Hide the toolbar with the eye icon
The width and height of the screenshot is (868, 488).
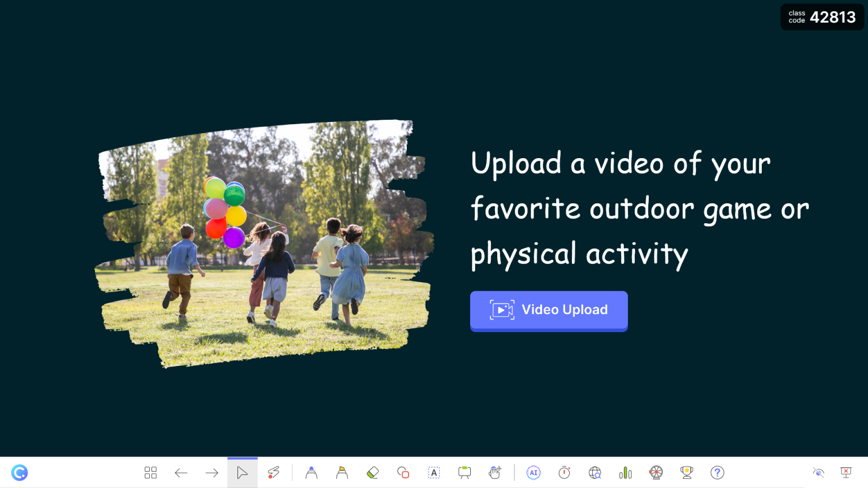tap(818, 472)
